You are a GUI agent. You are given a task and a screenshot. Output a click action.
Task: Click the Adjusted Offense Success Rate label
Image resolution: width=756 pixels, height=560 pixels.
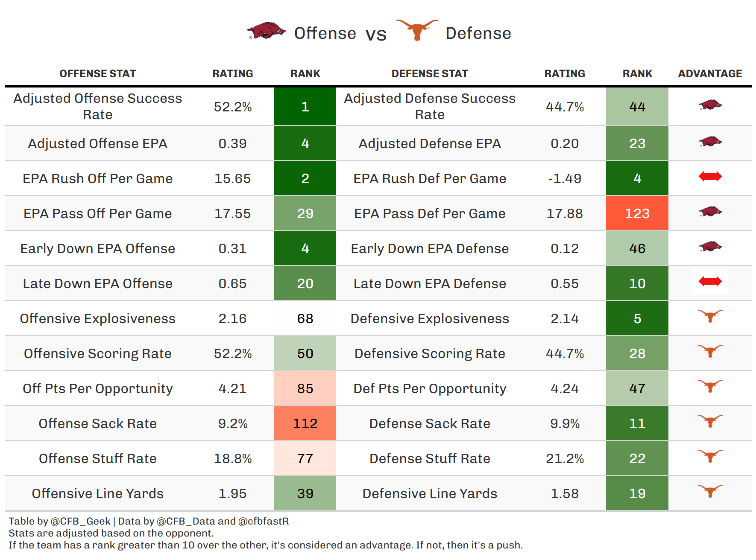point(97,107)
